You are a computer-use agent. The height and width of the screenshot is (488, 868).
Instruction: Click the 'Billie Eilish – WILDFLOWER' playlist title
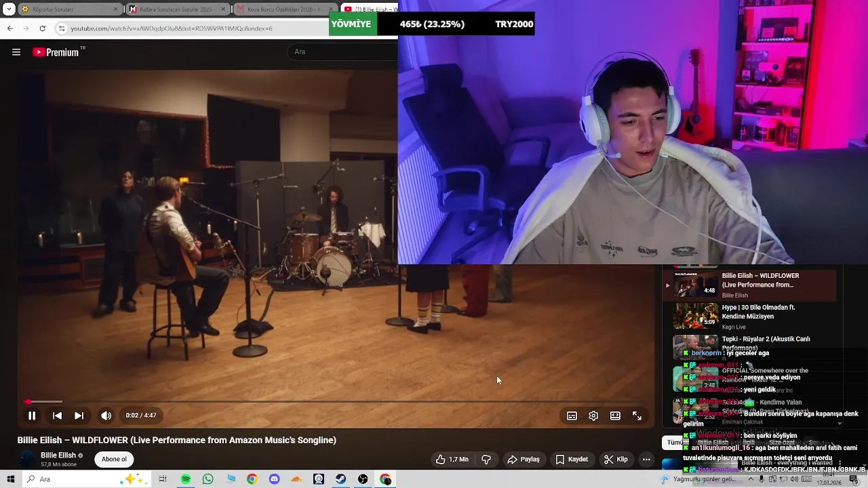tap(760, 280)
